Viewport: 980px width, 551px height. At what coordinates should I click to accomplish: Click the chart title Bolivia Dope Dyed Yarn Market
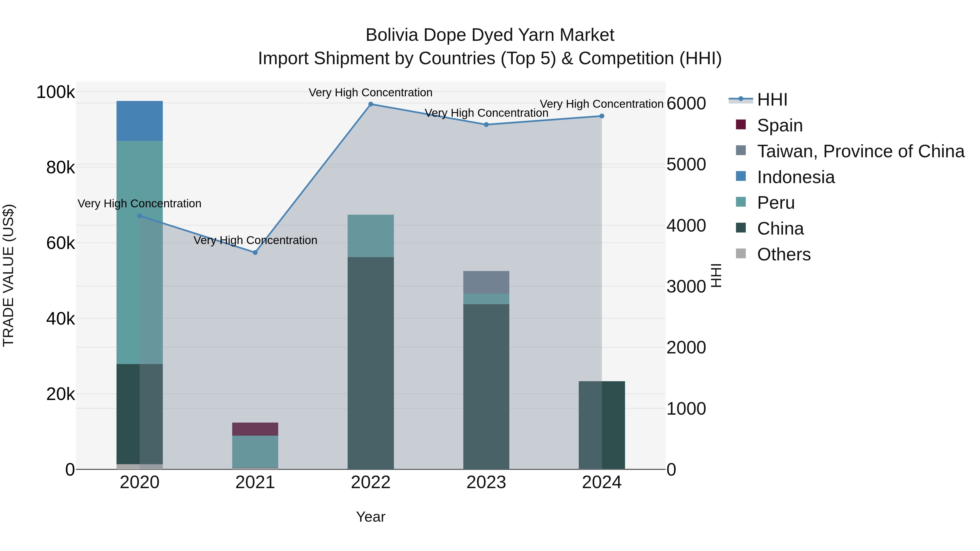click(x=490, y=35)
